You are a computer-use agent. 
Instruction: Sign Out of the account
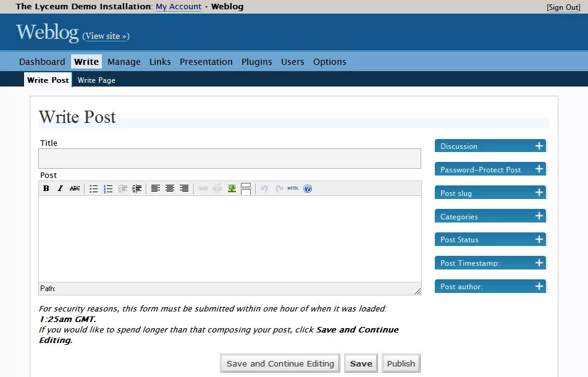pyautogui.click(x=563, y=7)
